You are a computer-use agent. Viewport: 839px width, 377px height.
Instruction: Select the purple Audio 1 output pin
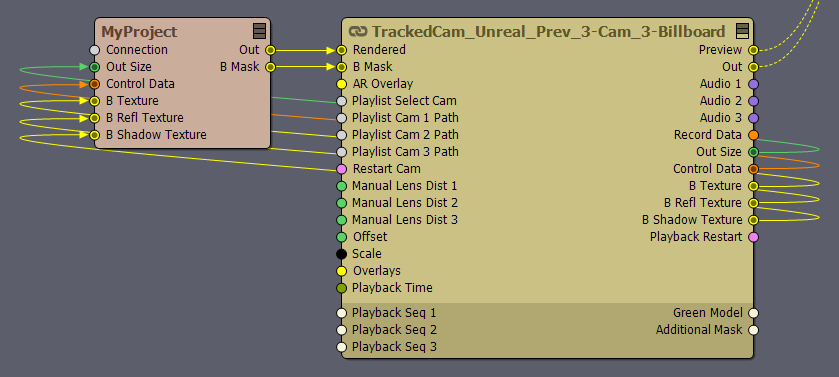(753, 84)
